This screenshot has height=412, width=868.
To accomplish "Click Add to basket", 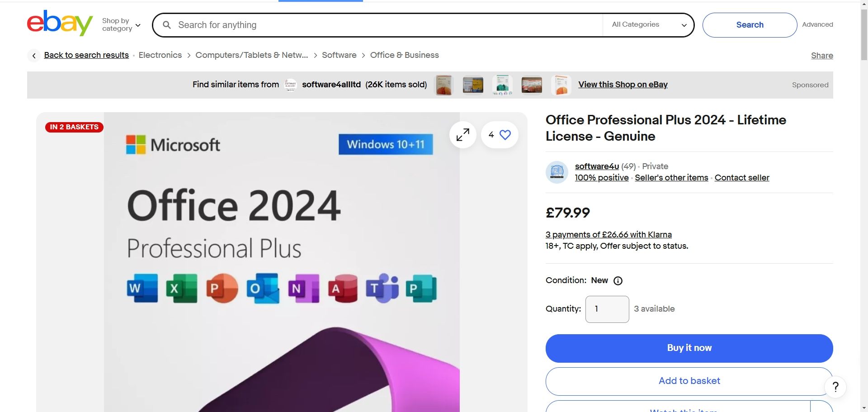I will (x=689, y=381).
